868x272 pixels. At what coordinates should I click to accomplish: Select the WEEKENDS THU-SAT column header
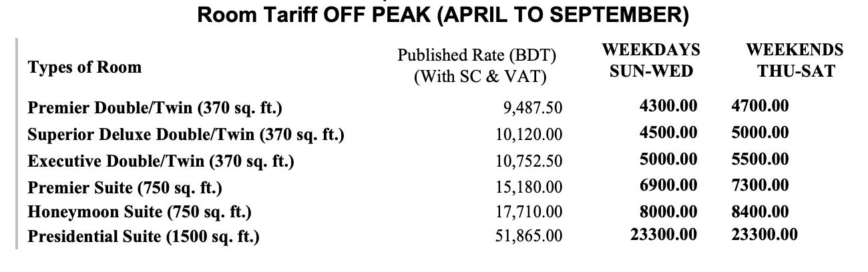coord(795,60)
